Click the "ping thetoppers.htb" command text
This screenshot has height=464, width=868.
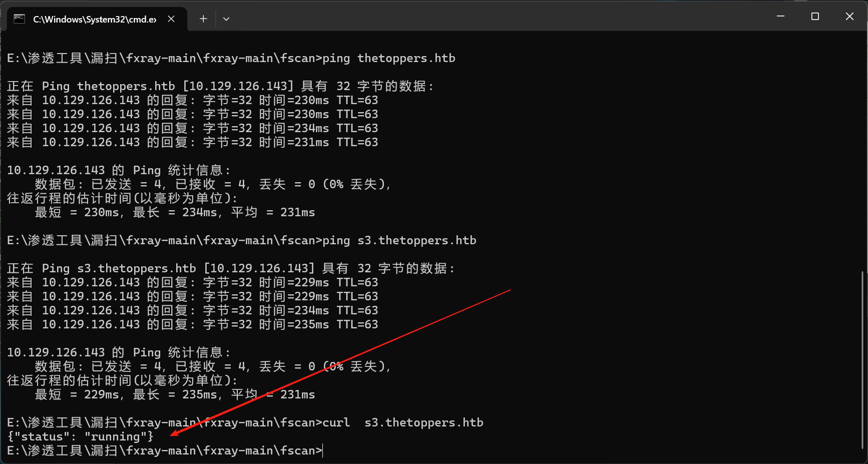click(x=388, y=58)
